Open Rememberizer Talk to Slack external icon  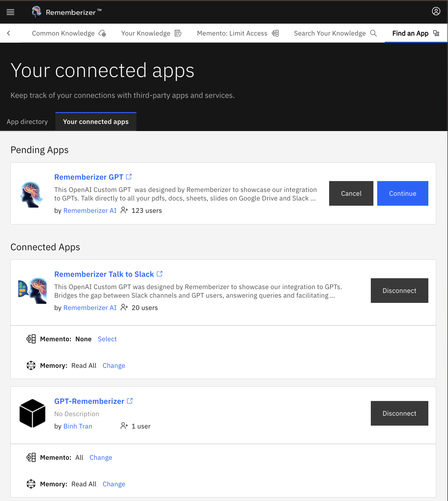click(x=160, y=274)
